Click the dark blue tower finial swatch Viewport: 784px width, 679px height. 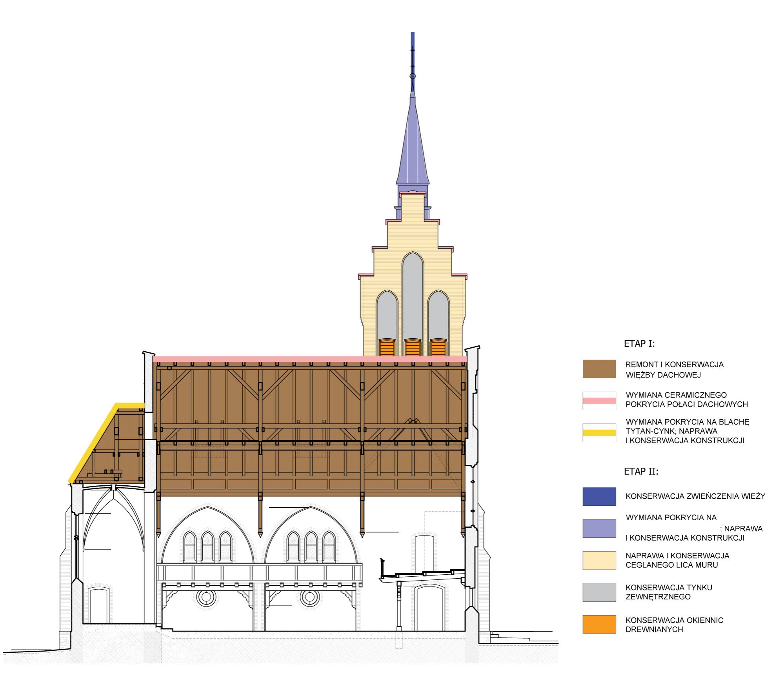click(599, 496)
